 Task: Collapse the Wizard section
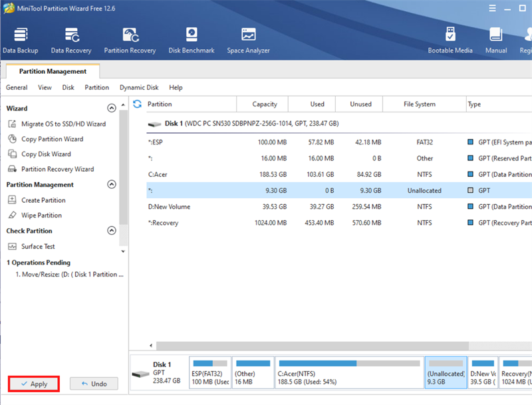[x=112, y=108]
